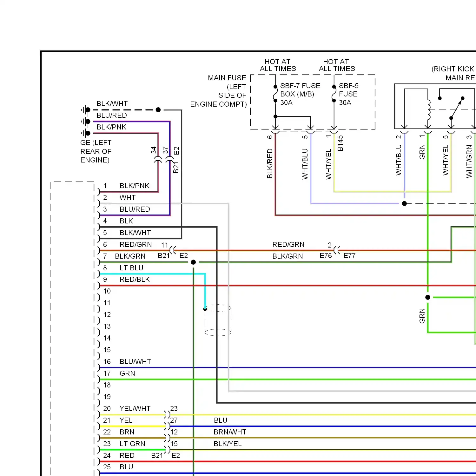
Task: Click HOT AT ALL TIMES above SBF-7 fuse
Action: 278,65
